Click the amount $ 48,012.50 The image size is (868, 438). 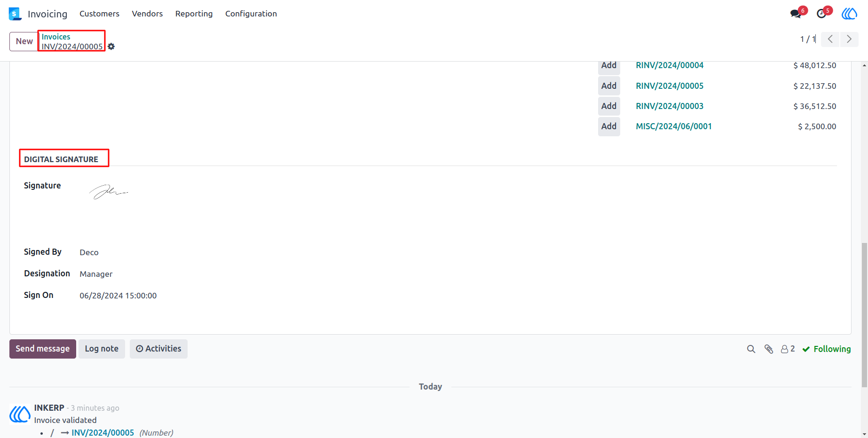tap(815, 65)
